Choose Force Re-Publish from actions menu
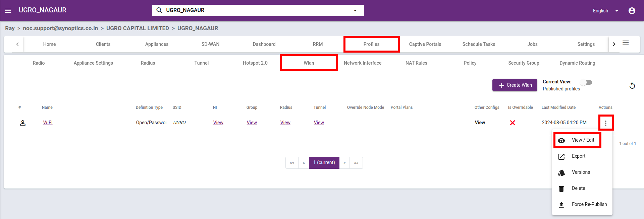Viewport: 644px width, 219px height. coord(582,204)
